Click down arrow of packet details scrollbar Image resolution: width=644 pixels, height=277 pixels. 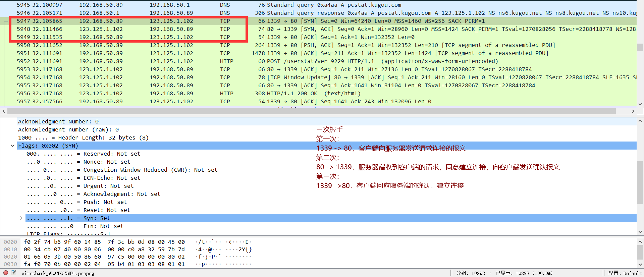(x=640, y=232)
